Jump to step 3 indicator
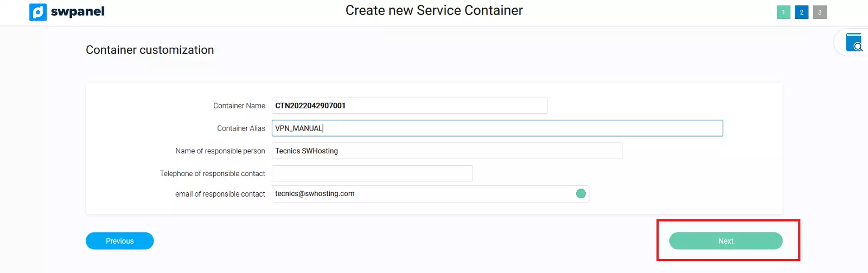868x273 pixels. (820, 12)
